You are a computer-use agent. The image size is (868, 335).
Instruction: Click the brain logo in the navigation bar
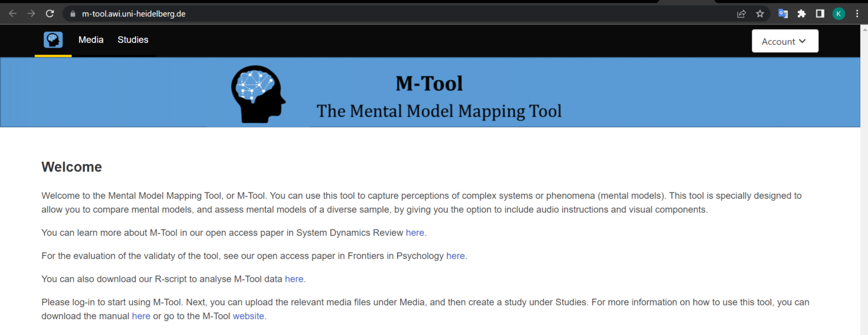(53, 40)
